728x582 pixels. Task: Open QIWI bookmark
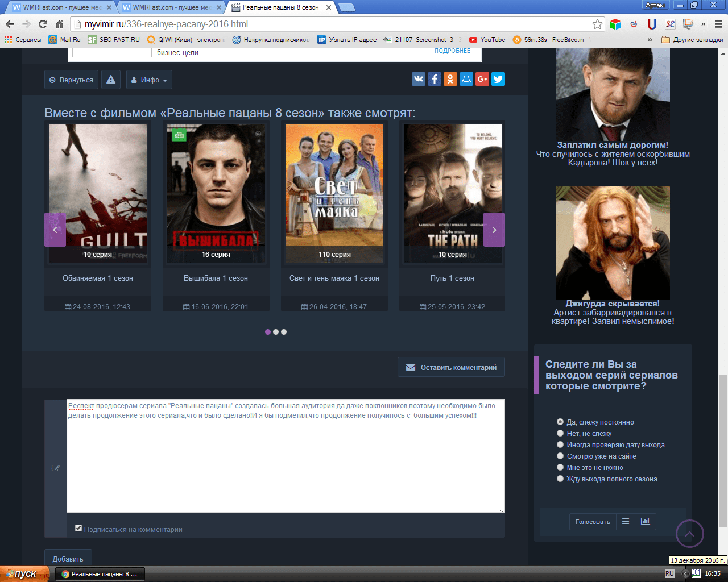point(186,40)
